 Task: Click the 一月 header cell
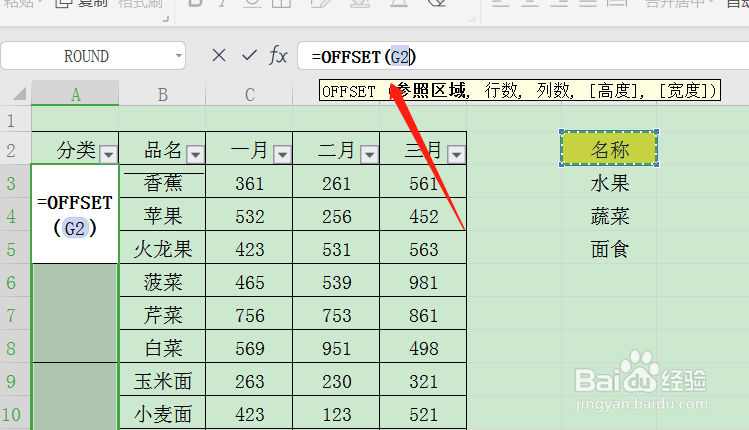[249, 149]
